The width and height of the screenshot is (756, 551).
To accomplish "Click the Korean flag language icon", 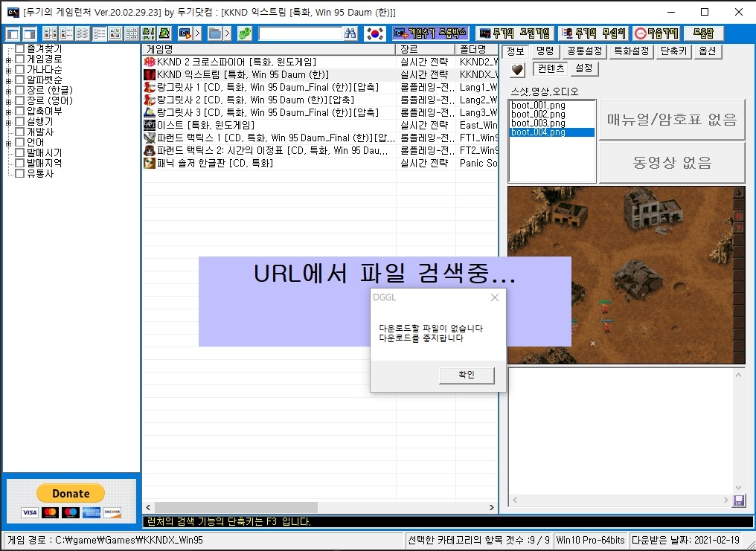I will 376,33.
